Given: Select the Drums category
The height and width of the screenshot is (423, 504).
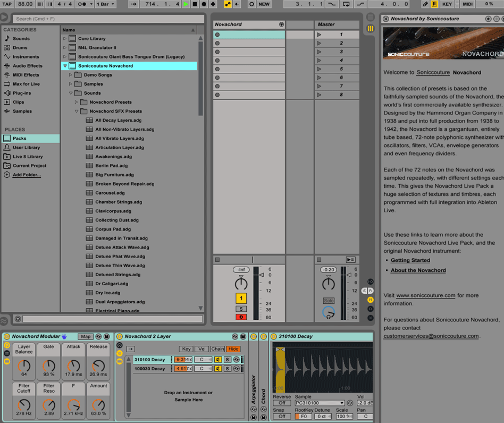Looking at the screenshot, I should (x=20, y=47).
